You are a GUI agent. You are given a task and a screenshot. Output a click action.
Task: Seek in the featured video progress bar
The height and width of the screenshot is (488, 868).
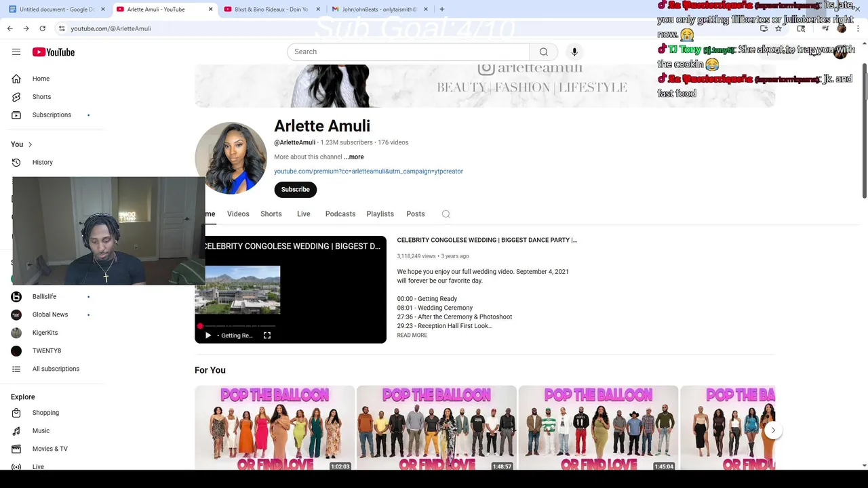click(237, 326)
